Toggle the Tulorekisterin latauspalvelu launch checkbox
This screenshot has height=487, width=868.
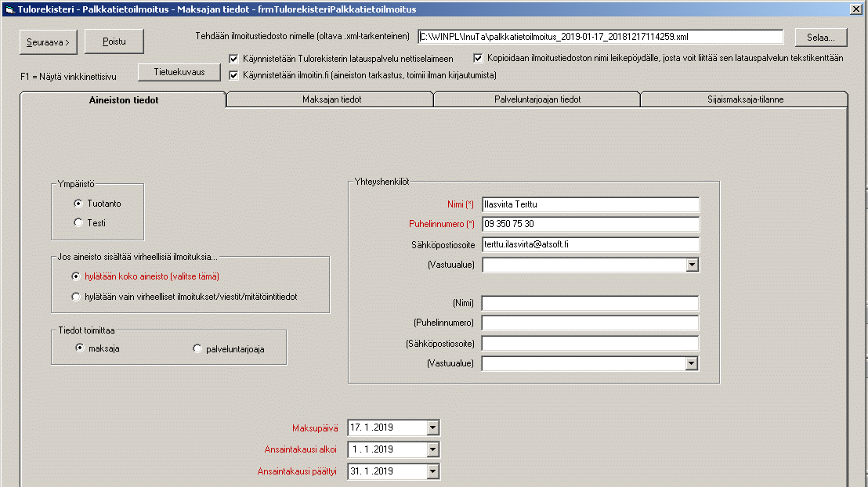234,58
